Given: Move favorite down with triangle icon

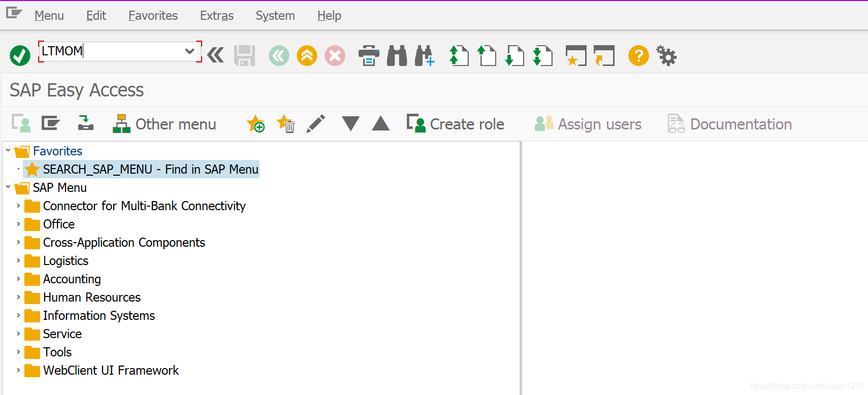Looking at the screenshot, I should point(350,123).
